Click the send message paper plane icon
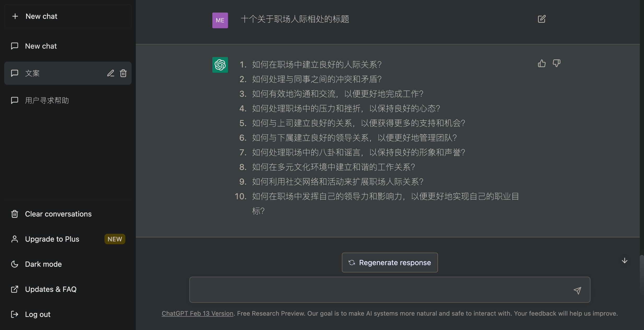 (x=577, y=290)
